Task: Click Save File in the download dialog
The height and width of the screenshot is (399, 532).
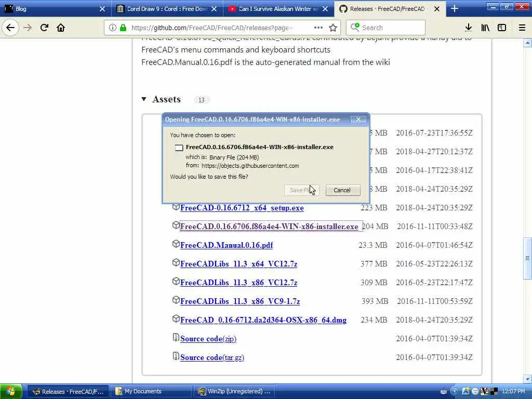Action: click(302, 190)
